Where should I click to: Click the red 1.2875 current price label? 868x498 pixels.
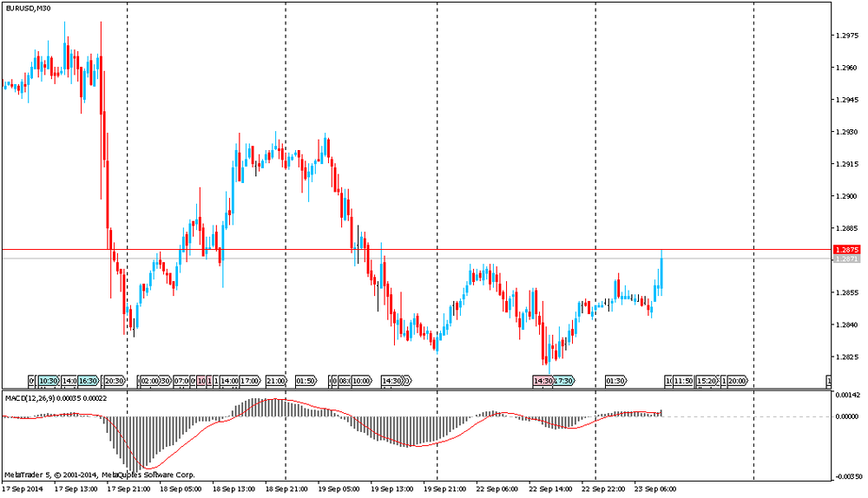(x=846, y=250)
